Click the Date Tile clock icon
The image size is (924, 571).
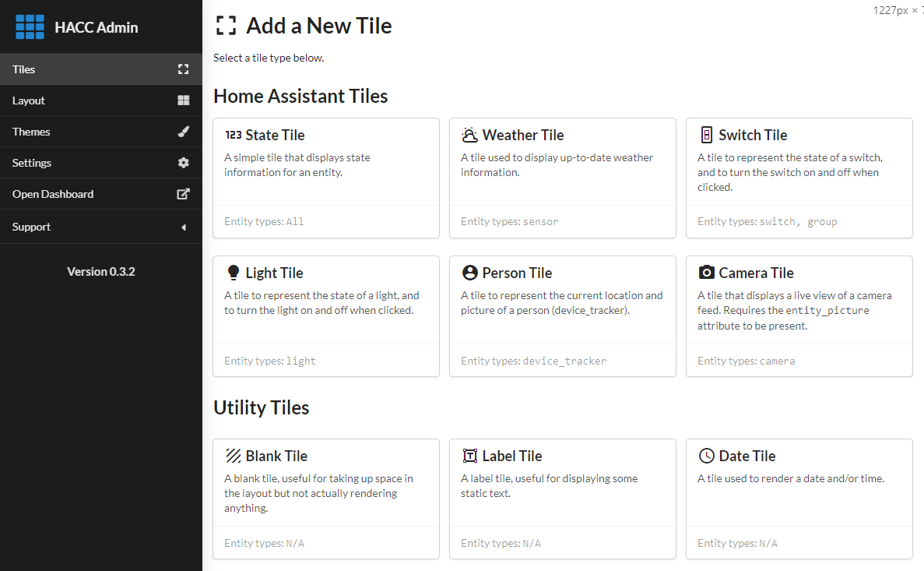pyautogui.click(x=706, y=456)
